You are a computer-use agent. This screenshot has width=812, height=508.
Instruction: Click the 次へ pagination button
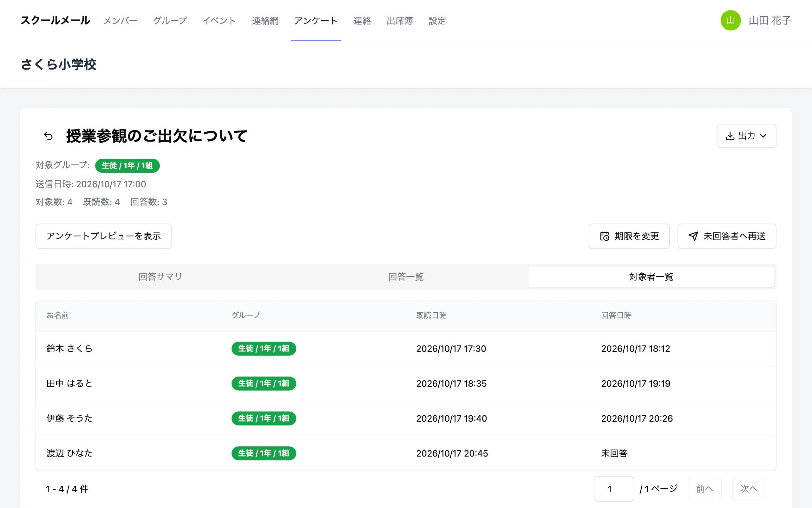pyautogui.click(x=749, y=489)
